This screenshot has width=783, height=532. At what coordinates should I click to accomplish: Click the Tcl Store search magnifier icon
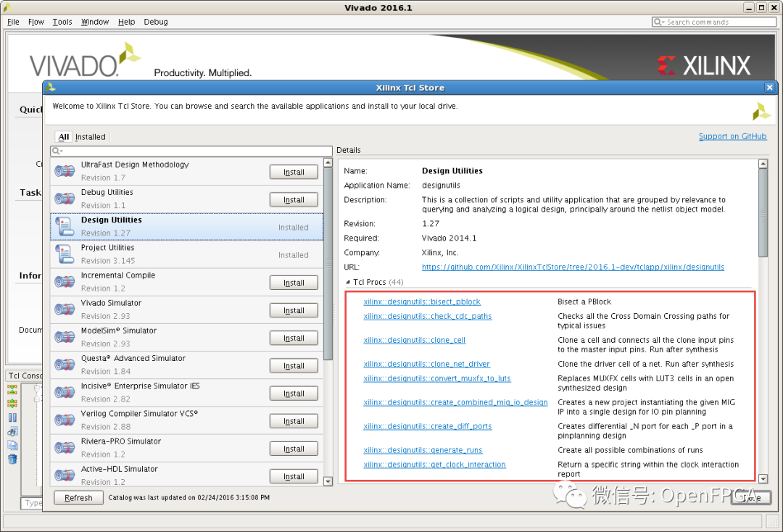point(56,151)
